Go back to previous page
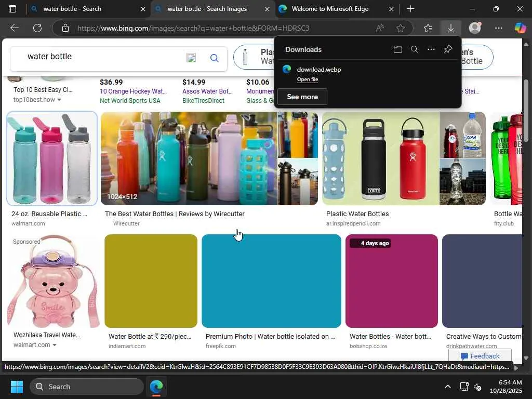Image resolution: width=532 pixels, height=399 pixels. [15, 28]
